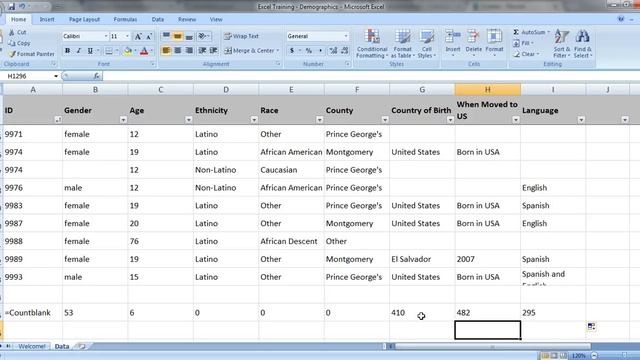Open Sort & Filter menu
This screenshot has width=640, height=360.
pos(562,44)
